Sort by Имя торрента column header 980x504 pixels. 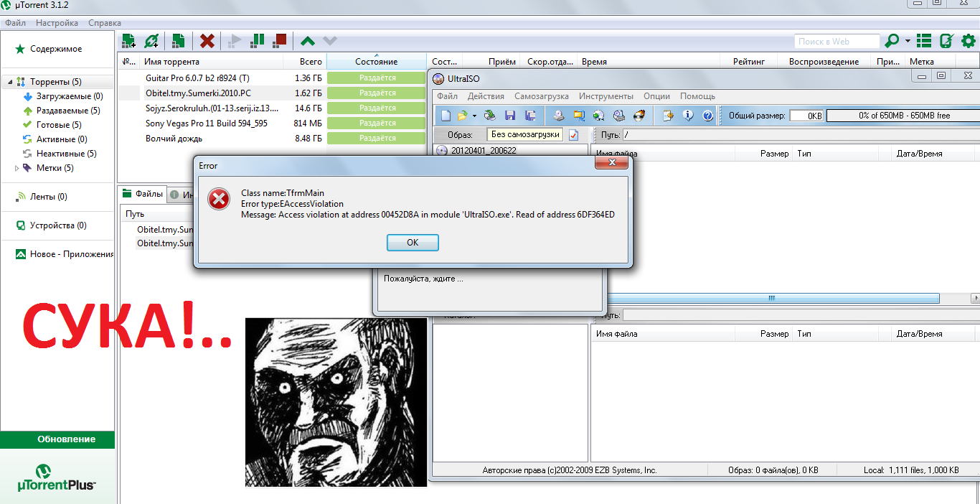[x=211, y=62]
